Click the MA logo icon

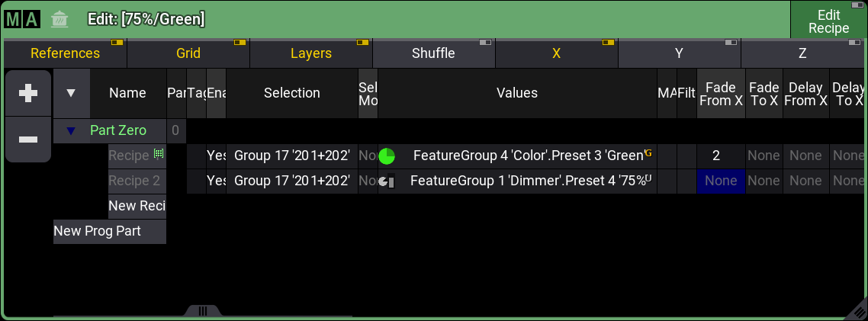click(x=21, y=19)
